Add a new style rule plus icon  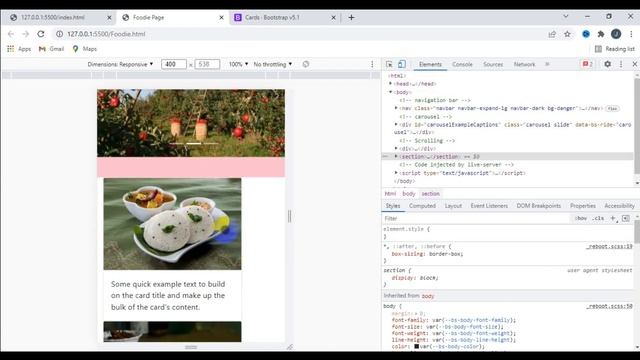coord(613,218)
